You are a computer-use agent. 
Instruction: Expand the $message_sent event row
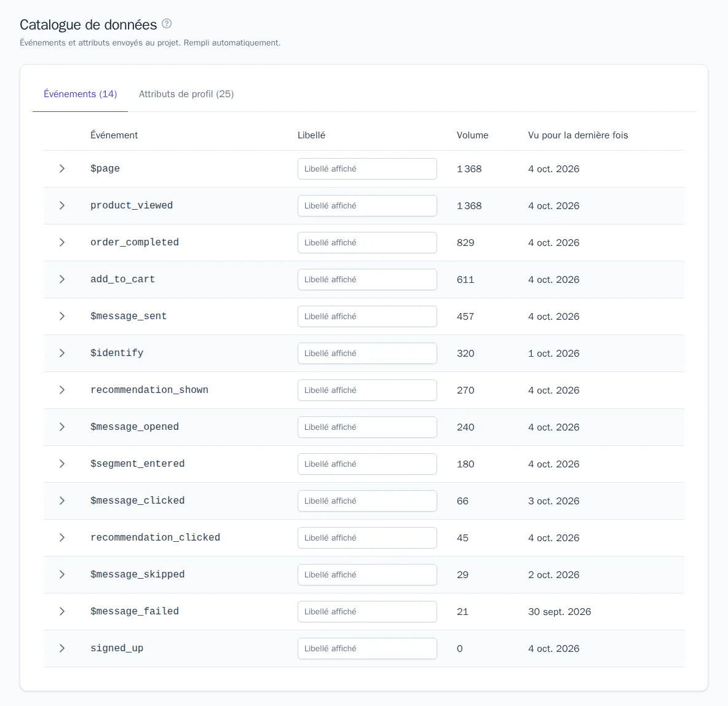(x=61, y=316)
